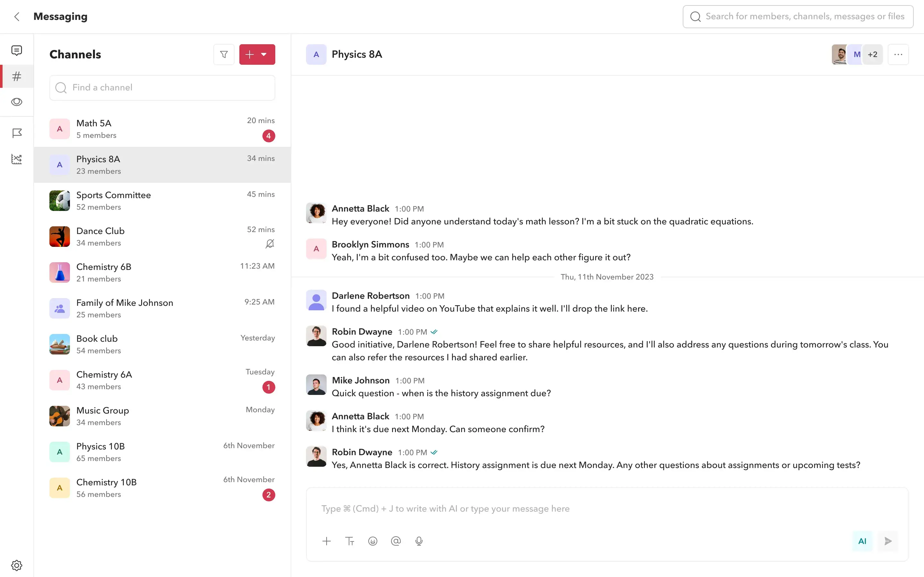Screen dimensions: 924x577
Task: Select the channels hash icon in sidebar
Action: (x=16, y=76)
